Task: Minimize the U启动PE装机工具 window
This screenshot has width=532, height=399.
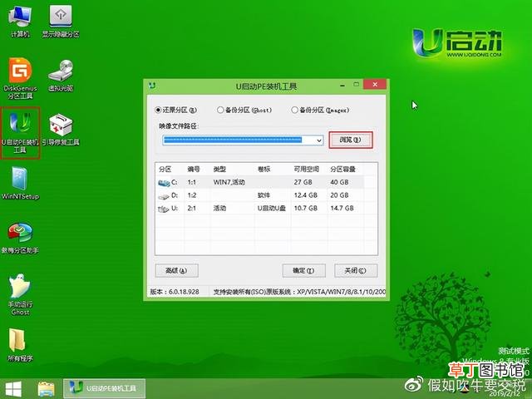Action: [x=342, y=85]
